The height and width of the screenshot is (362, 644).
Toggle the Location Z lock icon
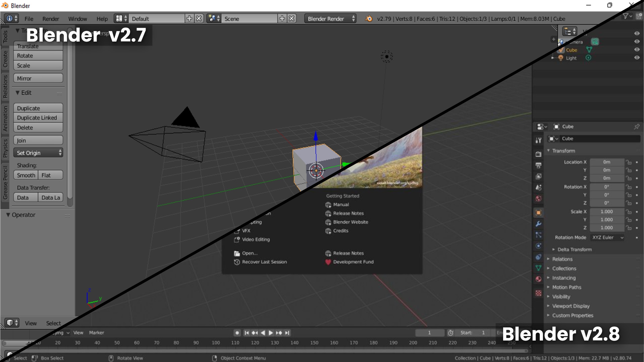(629, 178)
